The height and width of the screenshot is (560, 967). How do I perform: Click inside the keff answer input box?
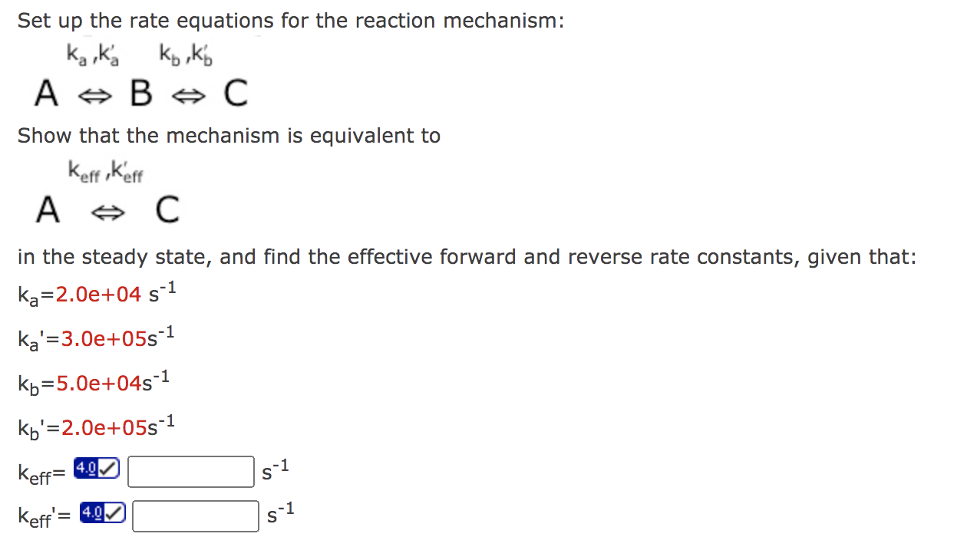click(x=190, y=470)
